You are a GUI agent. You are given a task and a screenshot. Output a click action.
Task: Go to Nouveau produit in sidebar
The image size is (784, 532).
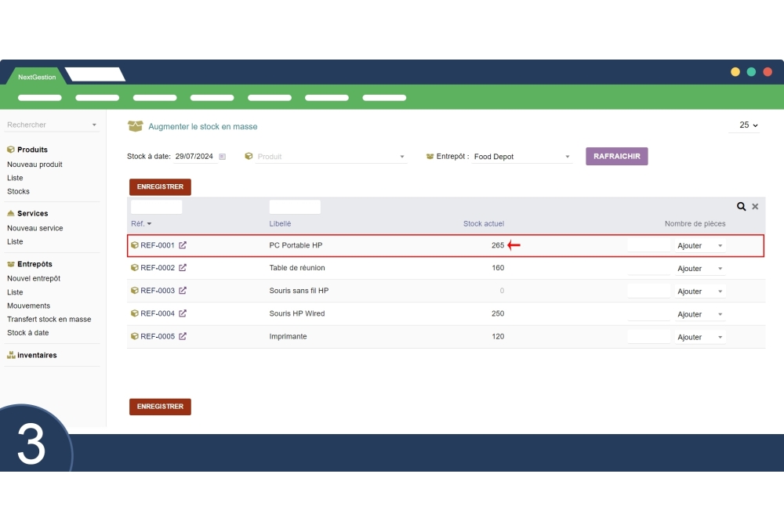click(34, 165)
